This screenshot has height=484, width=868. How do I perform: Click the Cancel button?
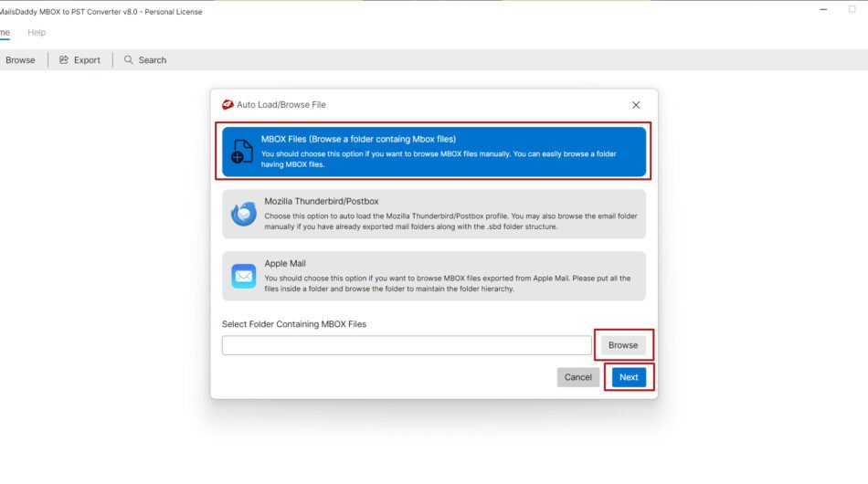(x=577, y=377)
